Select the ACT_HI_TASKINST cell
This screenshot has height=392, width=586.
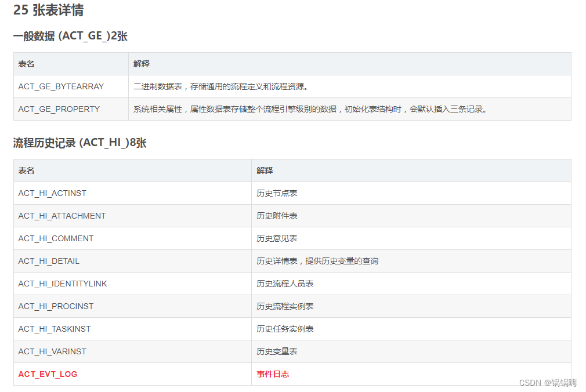[x=53, y=329]
